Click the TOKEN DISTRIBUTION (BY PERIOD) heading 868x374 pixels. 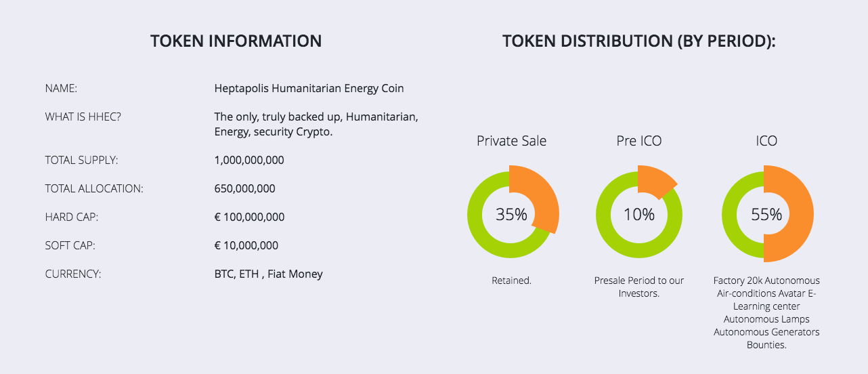639,41
